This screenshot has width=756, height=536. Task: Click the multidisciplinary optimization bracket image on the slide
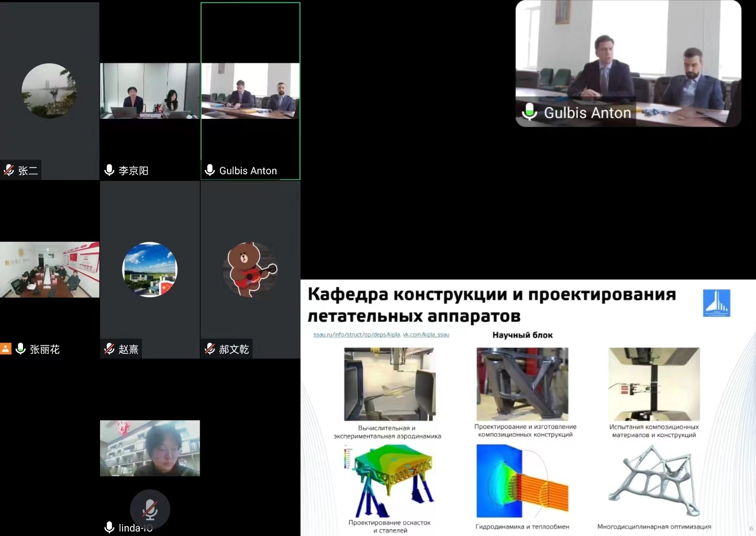click(654, 481)
